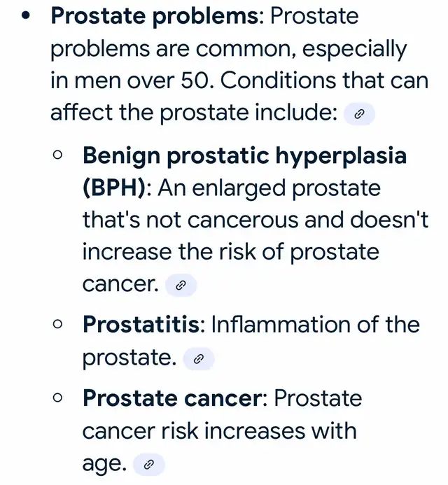Click the word 'cancerous'
Viewport: 448px width, 485px height.
(x=242, y=220)
